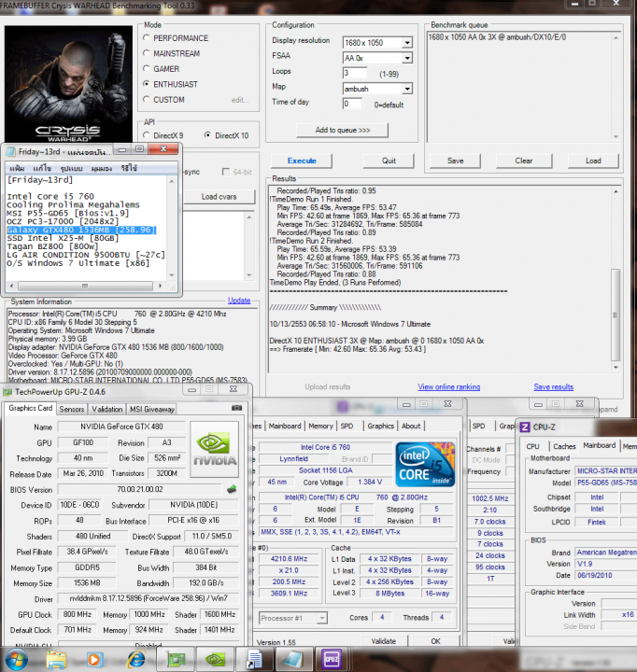Switch to Validation tab in GPU-Z
This screenshot has height=672, width=637.
pos(106,410)
